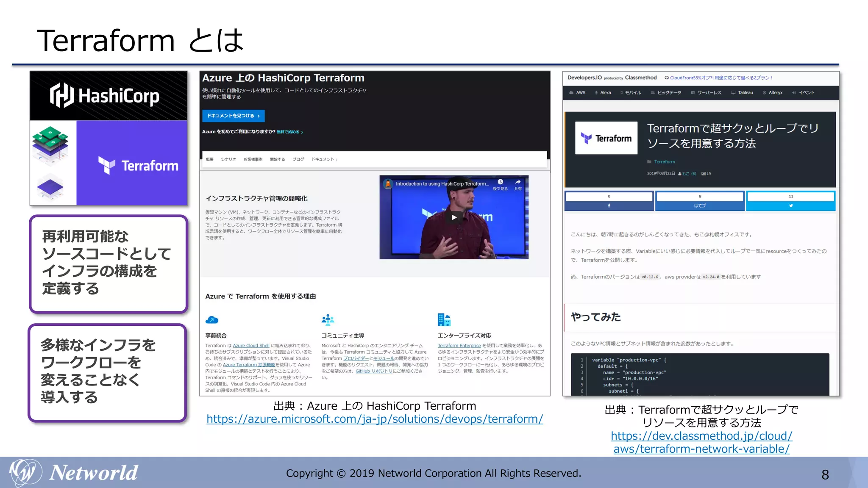
Task: Select the 概要 tab in Azure page
Action: coord(210,159)
